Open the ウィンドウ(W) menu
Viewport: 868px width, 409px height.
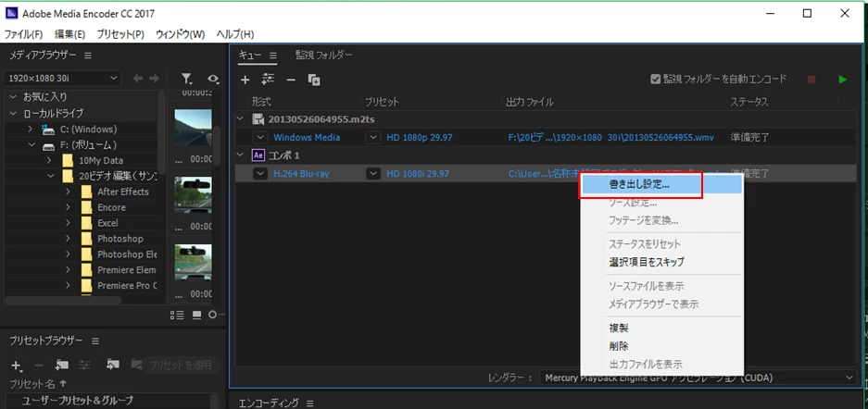click(x=180, y=34)
